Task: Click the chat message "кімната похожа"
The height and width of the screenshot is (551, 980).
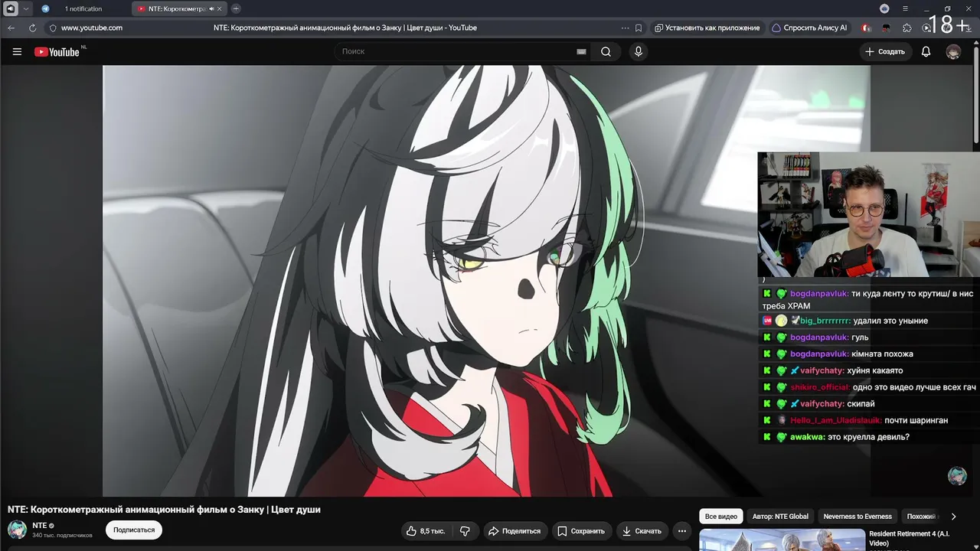Action: (882, 354)
